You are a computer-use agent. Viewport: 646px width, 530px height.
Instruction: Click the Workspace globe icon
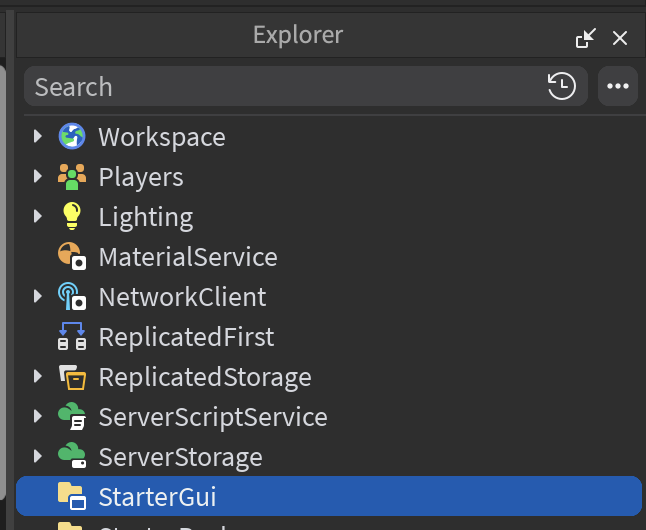pyautogui.click(x=72, y=137)
